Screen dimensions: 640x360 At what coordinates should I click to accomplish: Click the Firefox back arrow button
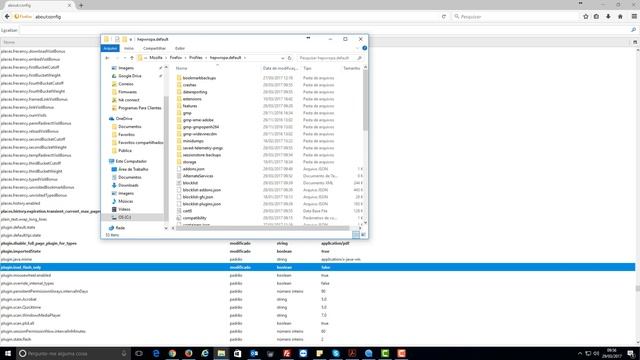tap(7, 16)
